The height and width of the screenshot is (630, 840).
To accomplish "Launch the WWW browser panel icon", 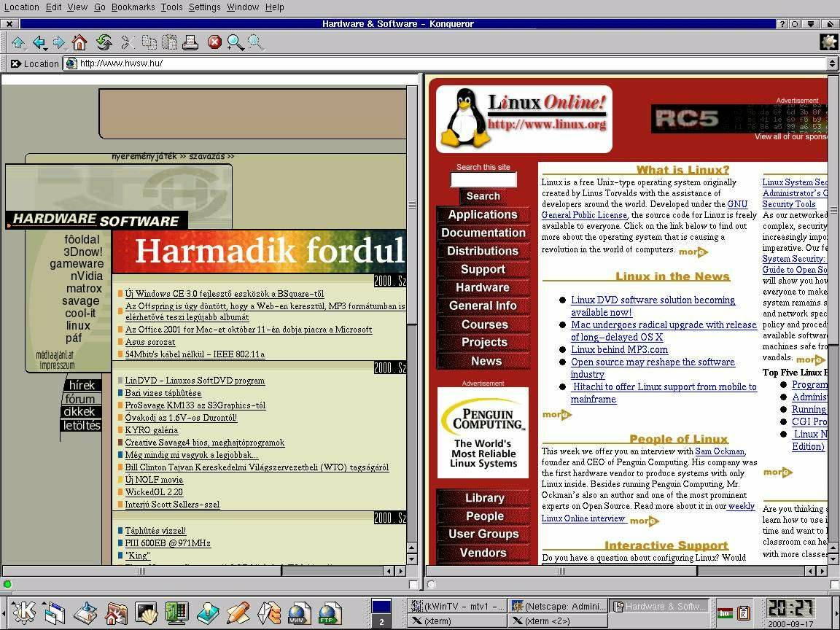I will pos(299,612).
